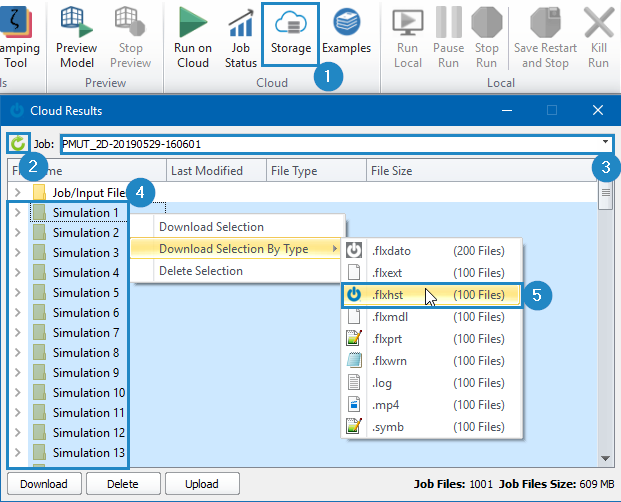Click the Preview Model icon
The image size is (621, 502).
76,23
